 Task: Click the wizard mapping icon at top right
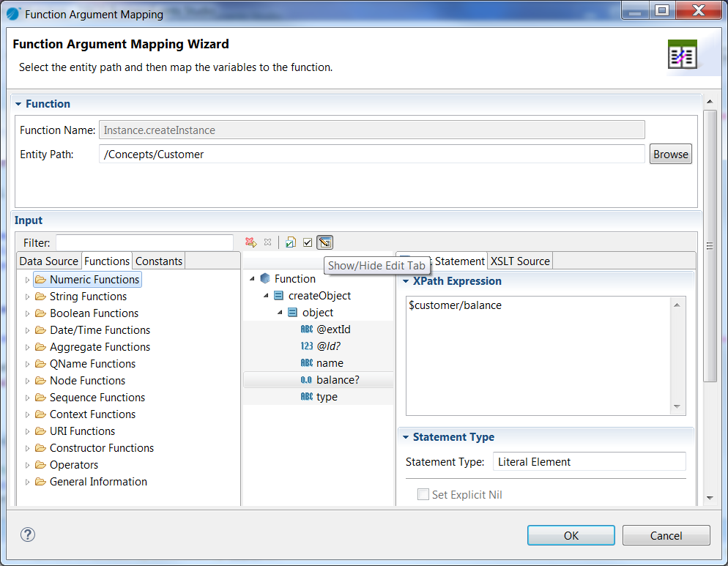click(x=682, y=54)
